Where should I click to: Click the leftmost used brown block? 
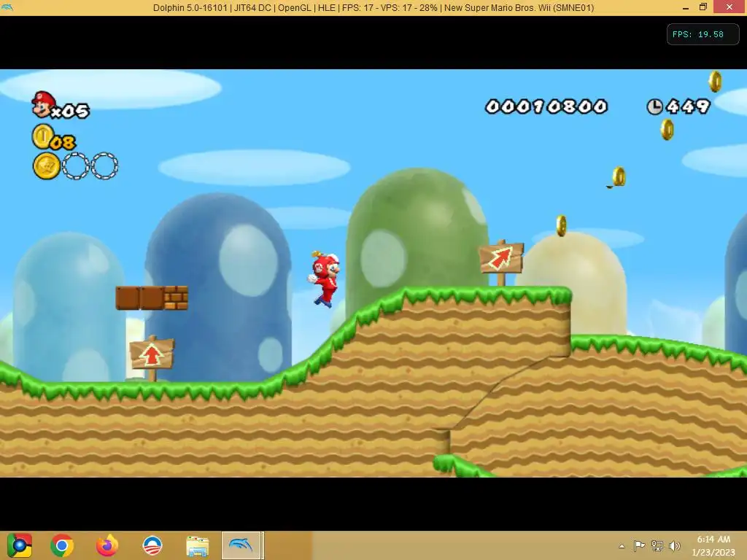(128, 297)
